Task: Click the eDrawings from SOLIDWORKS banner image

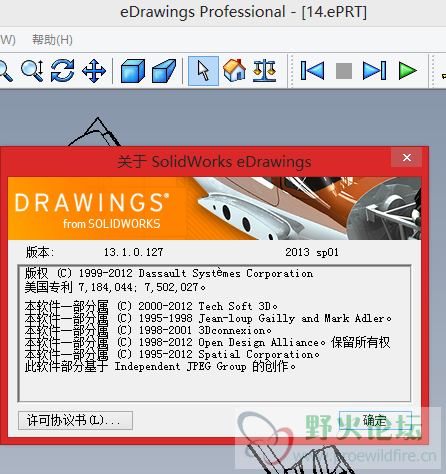Action: tap(214, 208)
